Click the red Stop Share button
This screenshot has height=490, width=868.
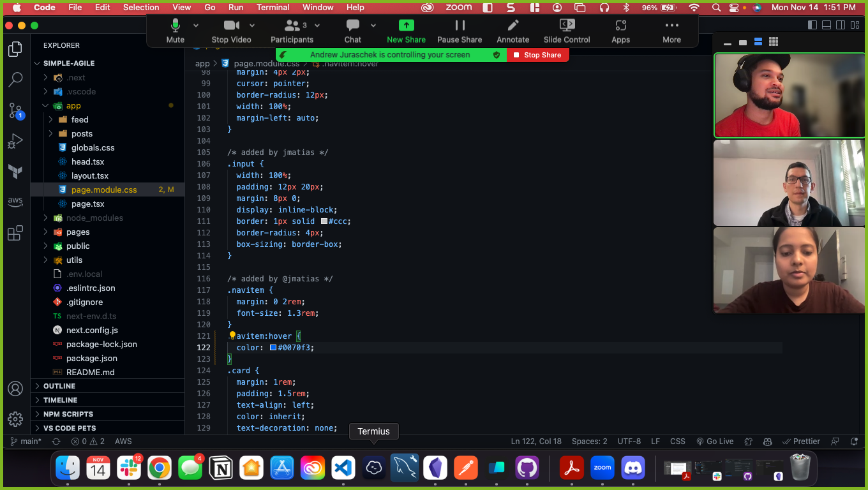pos(538,55)
